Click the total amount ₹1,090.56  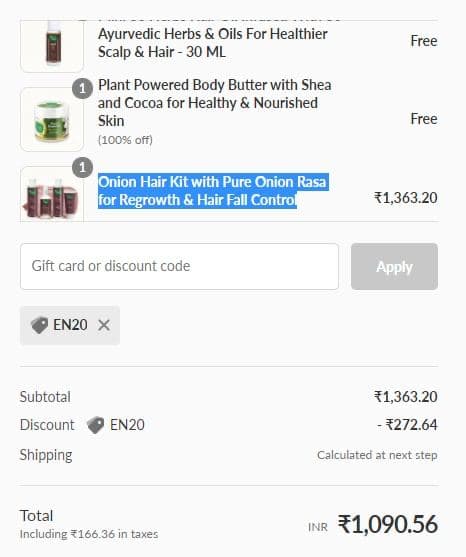[x=388, y=524]
